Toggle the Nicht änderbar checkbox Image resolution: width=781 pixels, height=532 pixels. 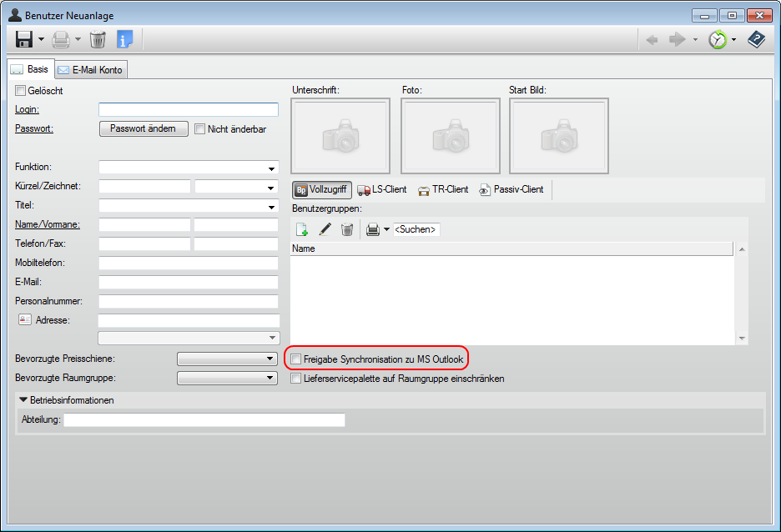(x=199, y=129)
